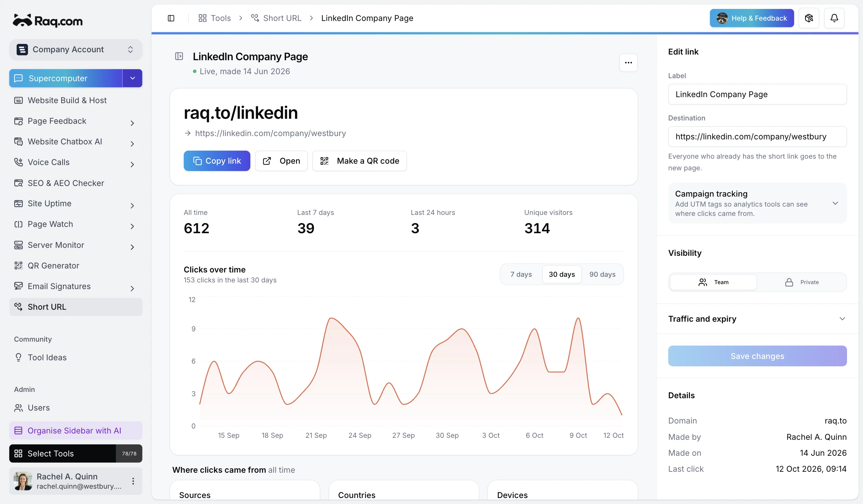Open Rachel A. Quinn's account options dots
Screen dimensions: 863x504
pos(133,481)
